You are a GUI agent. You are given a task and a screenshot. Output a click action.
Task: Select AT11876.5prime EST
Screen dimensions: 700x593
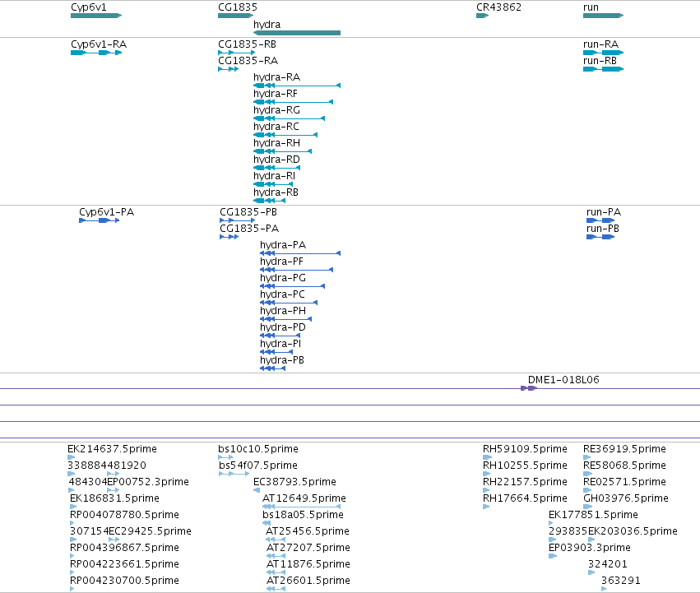coord(276,572)
